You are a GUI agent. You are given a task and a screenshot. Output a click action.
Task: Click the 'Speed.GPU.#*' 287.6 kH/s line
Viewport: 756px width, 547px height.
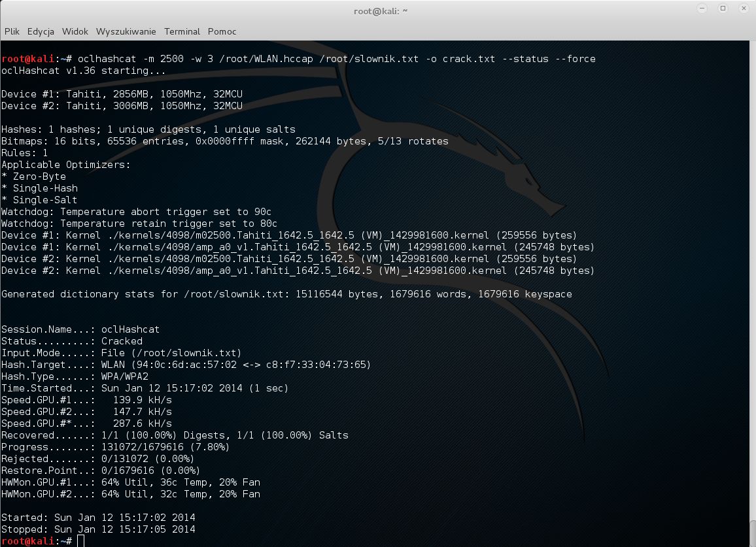click(86, 423)
